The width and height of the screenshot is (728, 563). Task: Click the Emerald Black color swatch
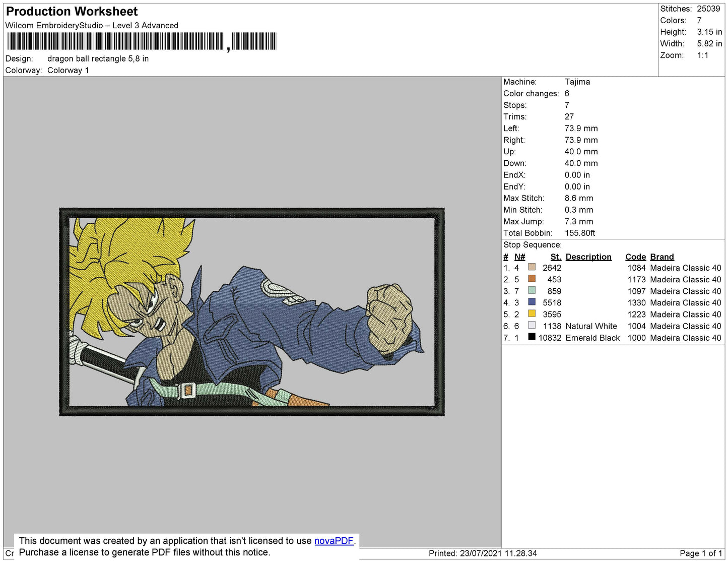click(x=532, y=337)
